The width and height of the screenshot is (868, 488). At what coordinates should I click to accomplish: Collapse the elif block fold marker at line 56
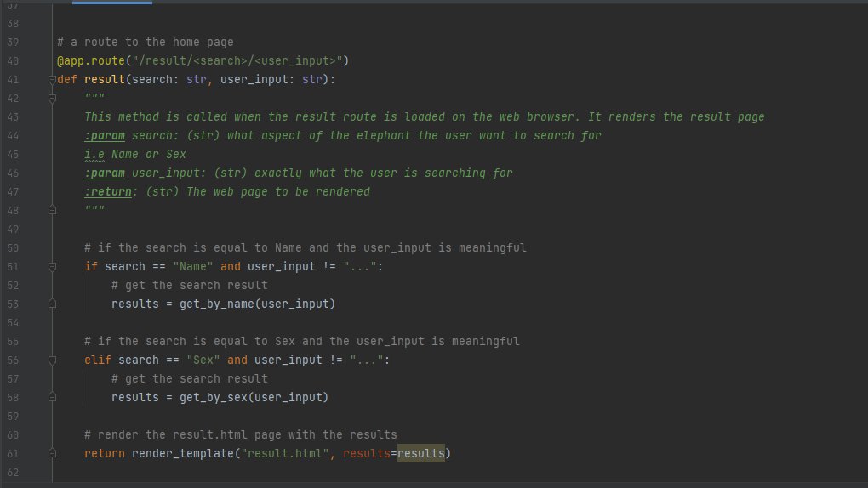pos(52,360)
